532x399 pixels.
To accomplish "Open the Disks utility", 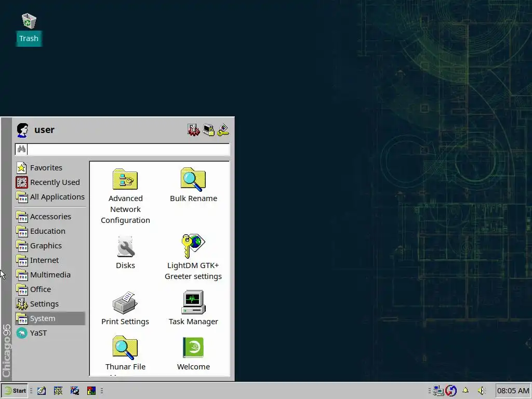I will [x=125, y=252].
